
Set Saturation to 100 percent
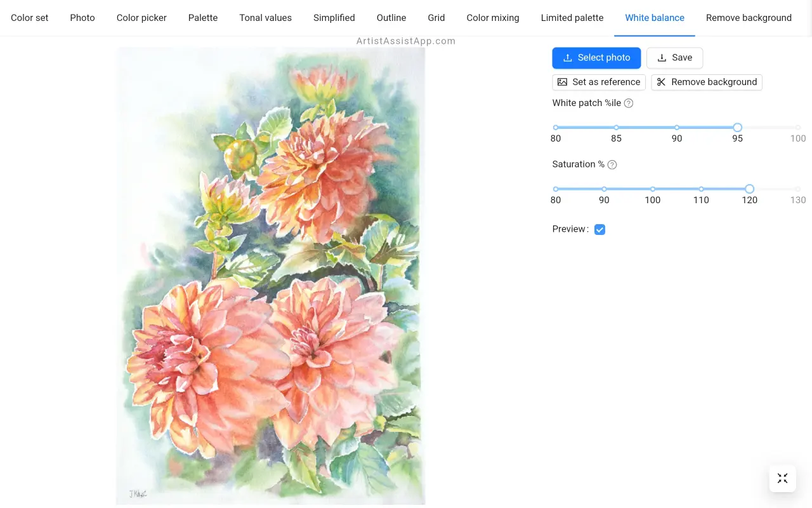653,189
